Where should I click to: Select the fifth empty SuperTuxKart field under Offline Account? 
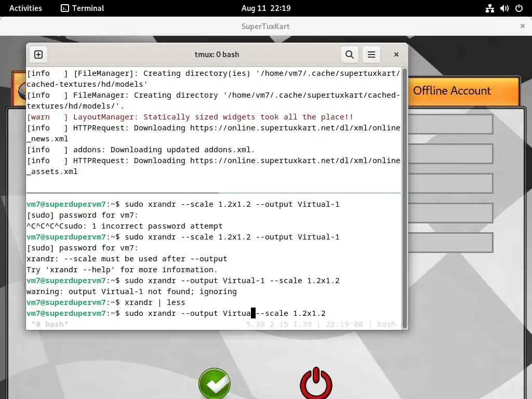point(450,242)
